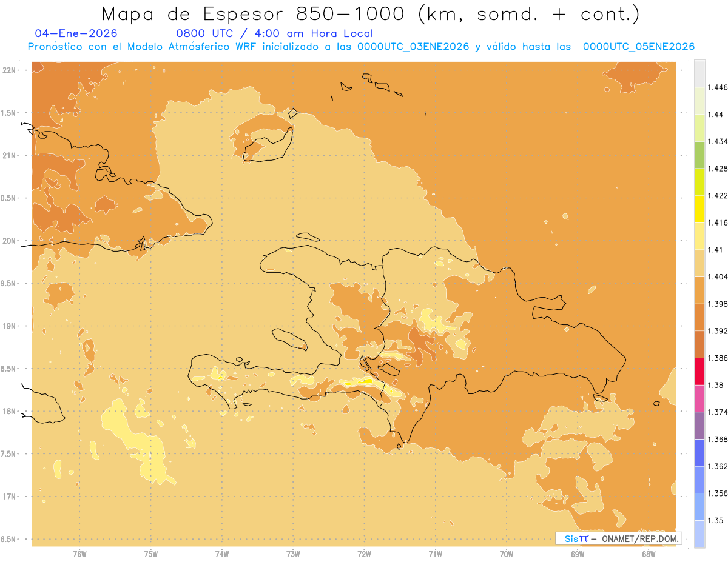Click the '76W' longitude axis label
The height and width of the screenshot is (562, 728).
(x=79, y=554)
